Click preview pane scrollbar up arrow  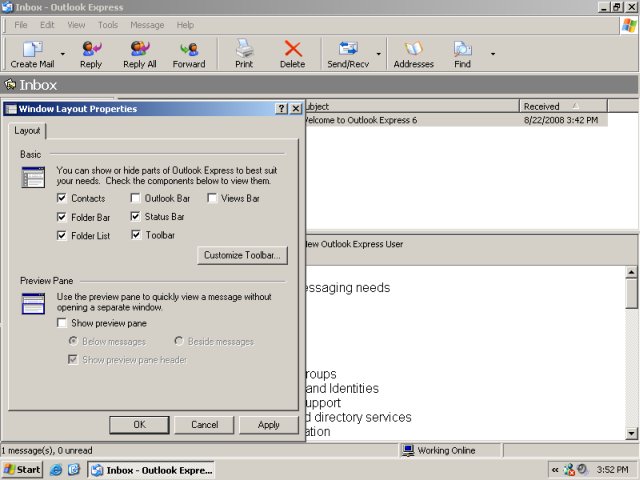[631, 272]
